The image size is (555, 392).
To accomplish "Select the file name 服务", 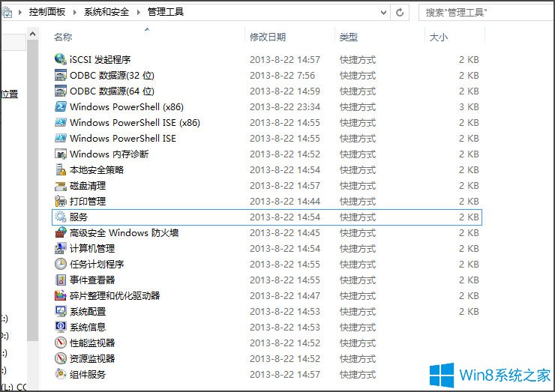I will [x=79, y=217].
